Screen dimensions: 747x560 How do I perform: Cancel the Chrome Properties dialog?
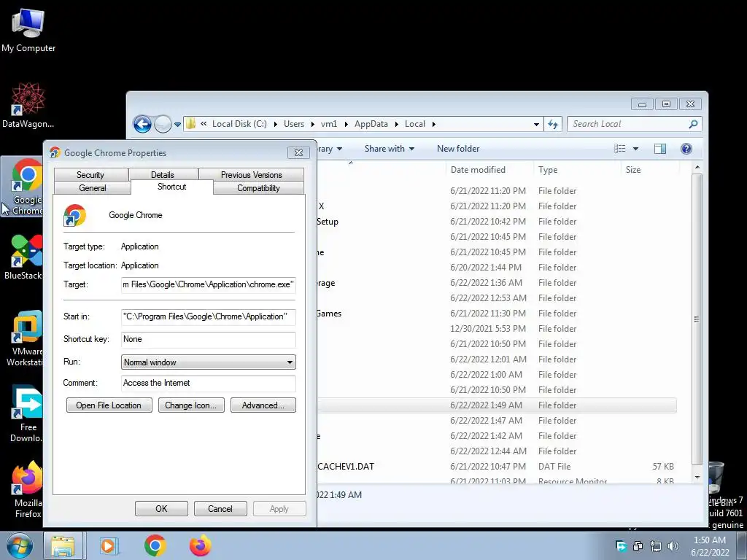coord(220,508)
